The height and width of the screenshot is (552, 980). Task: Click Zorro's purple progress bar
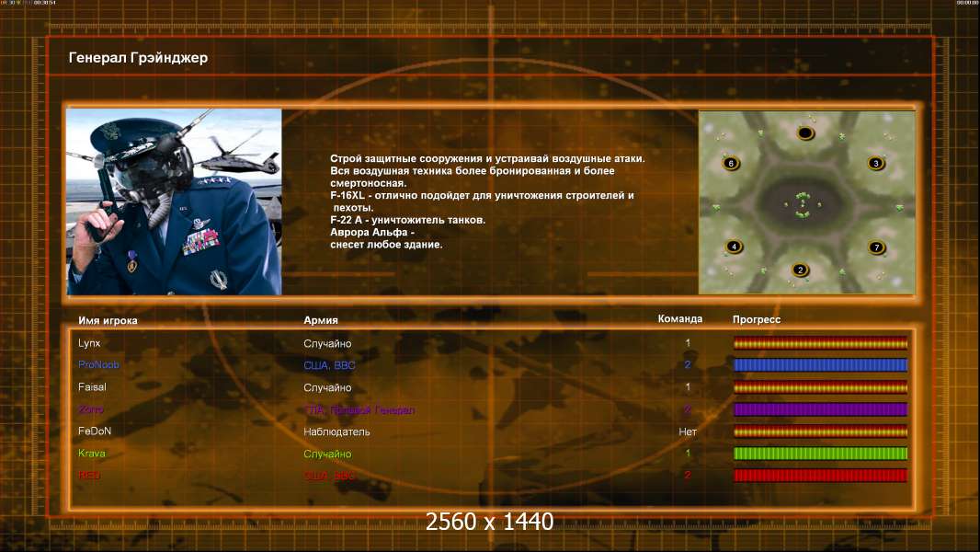(820, 409)
